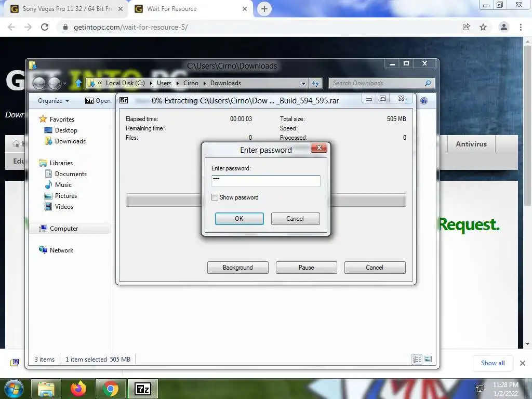Focus the Enter password text field
Image resolution: width=532 pixels, height=399 pixels.
click(x=265, y=181)
